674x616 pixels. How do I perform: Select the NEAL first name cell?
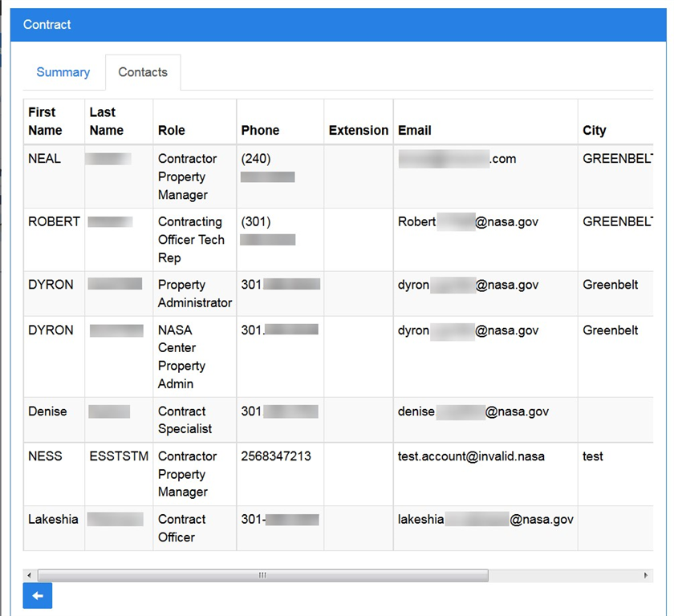45,159
